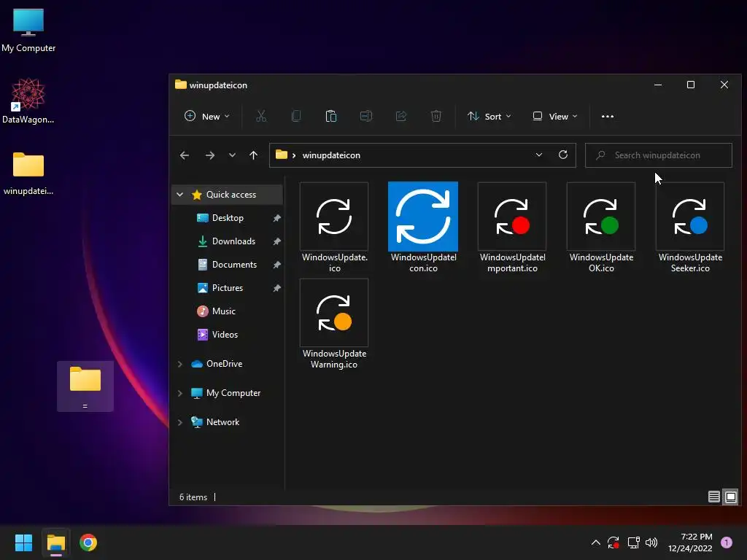
Task: Collapse the Quick access tree node
Action: click(x=179, y=194)
